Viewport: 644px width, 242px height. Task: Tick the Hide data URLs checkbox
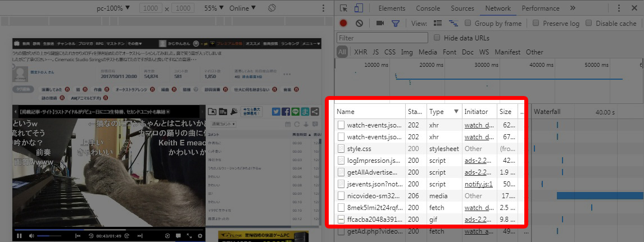click(438, 38)
